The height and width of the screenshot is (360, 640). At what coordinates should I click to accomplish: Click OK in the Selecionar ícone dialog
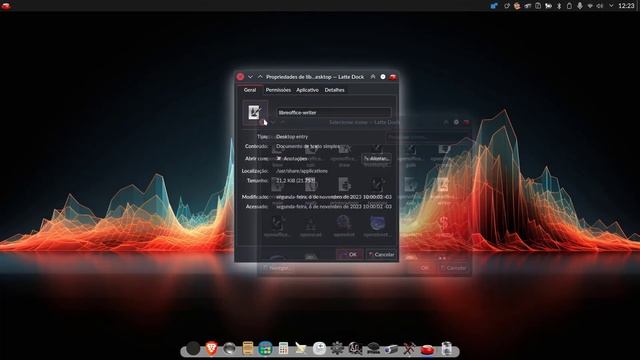pyautogui.click(x=424, y=268)
